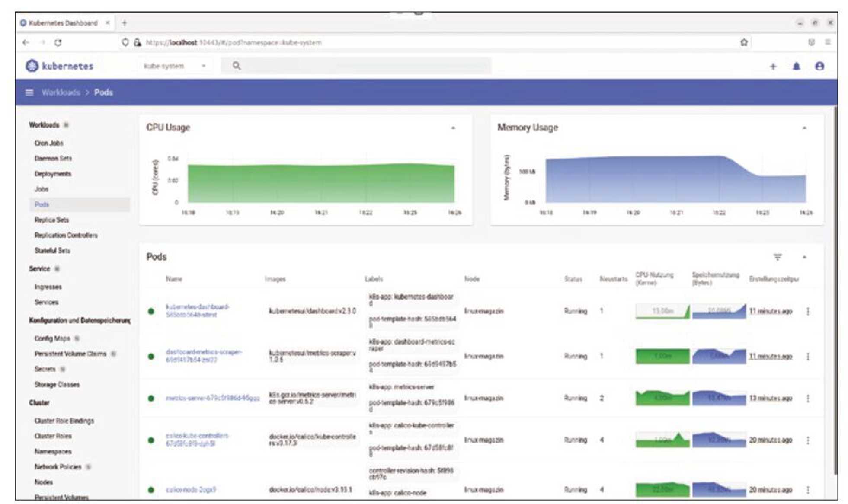Image resolution: width=848 pixels, height=504 pixels.
Task: Collapse the Memory Usage card
Action: (804, 128)
